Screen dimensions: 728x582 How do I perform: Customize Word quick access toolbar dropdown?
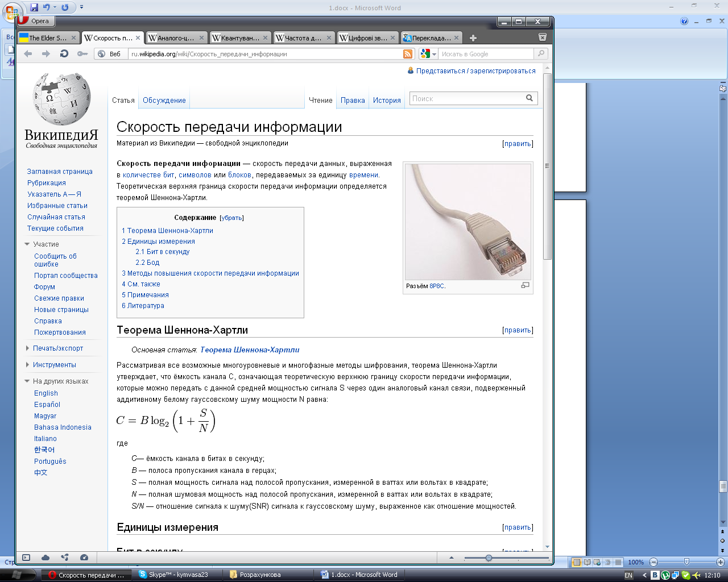click(x=81, y=7)
